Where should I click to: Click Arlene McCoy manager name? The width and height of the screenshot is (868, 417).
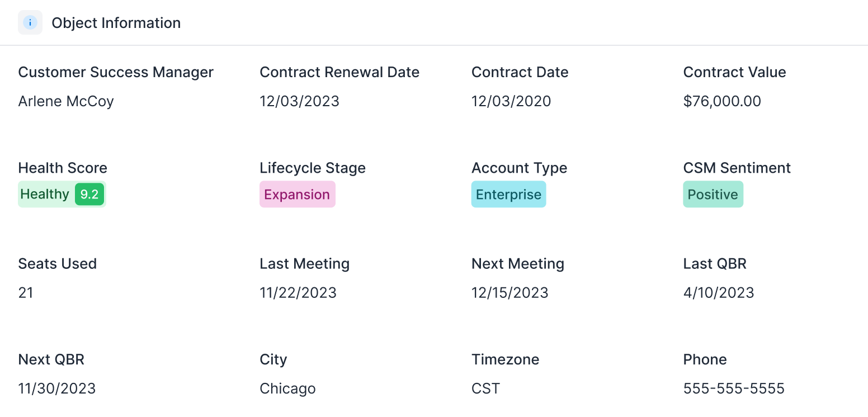click(x=66, y=101)
